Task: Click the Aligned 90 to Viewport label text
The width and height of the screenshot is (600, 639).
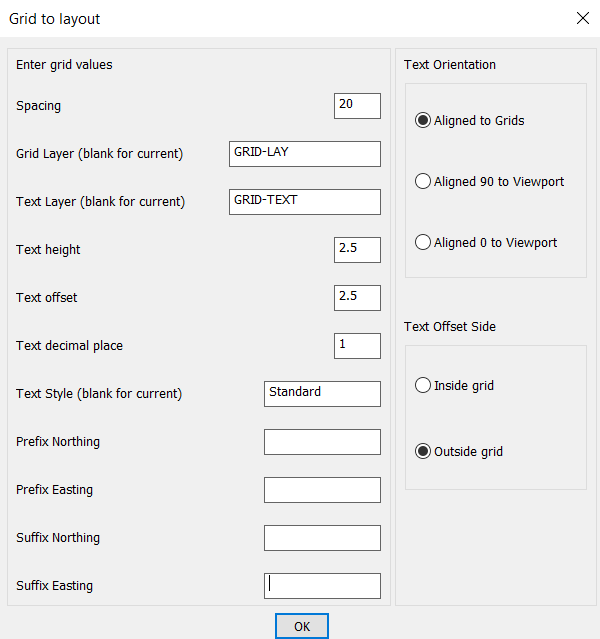Action: 499,182
